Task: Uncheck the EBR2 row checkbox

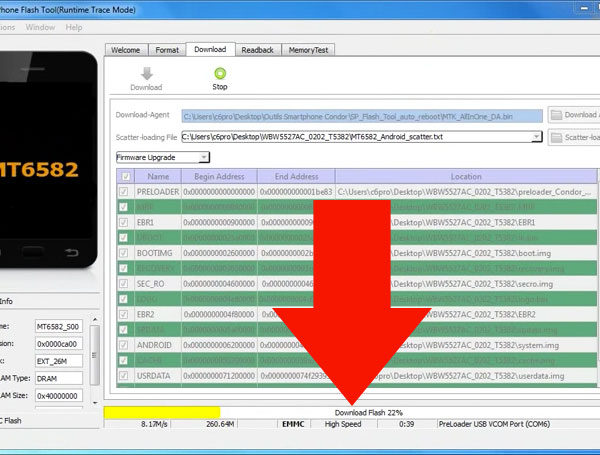Action: coord(123,314)
